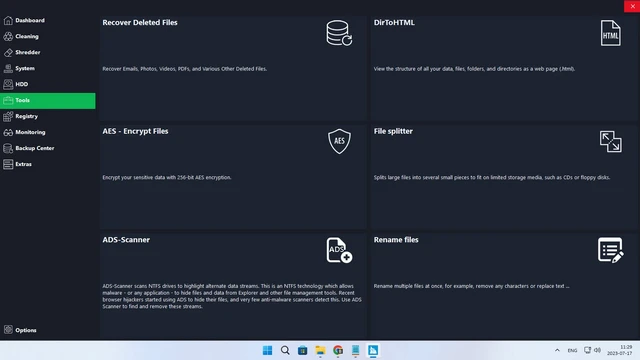Click the ADS-Scanner file icon
Screen dimensions: 640x360
point(339,250)
